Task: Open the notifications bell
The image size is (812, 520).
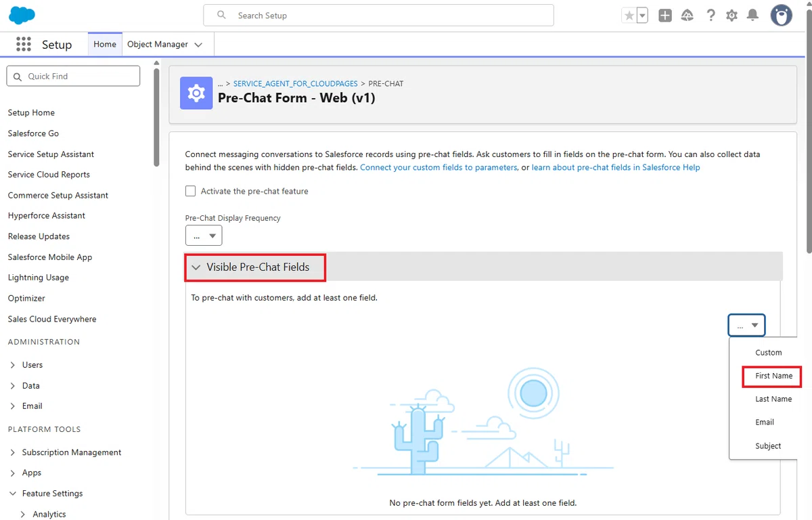Action: tap(752, 16)
